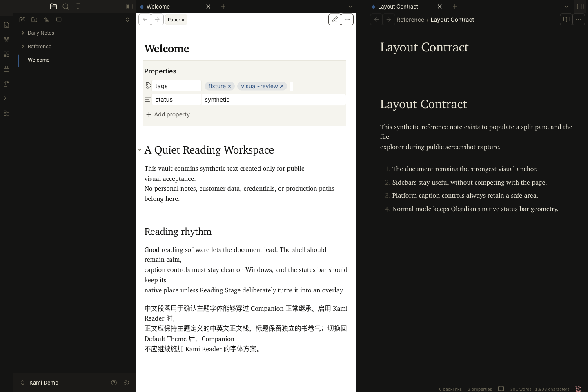The width and height of the screenshot is (588, 392).
Task: Remove the visual-review tag
Action: [x=282, y=86]
